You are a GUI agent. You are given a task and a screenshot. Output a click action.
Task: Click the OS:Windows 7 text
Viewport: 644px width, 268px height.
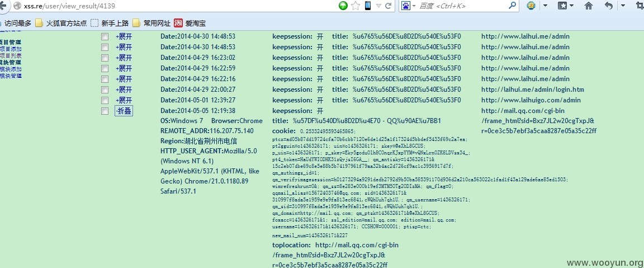(182, 121)
